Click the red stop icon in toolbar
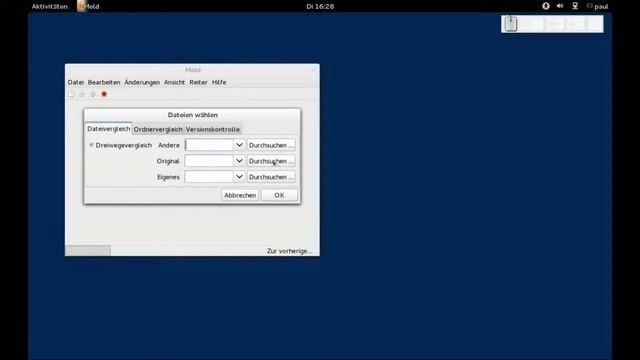 pos(104,94)
